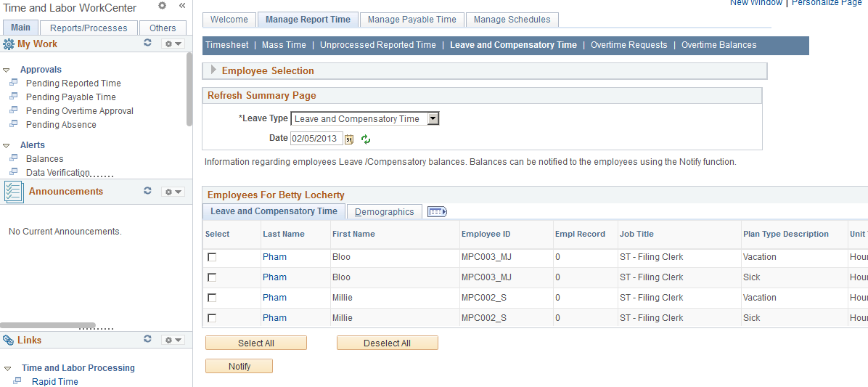Click icon beside Data Verification
The image size is (868, 387).
click(14, 171)
